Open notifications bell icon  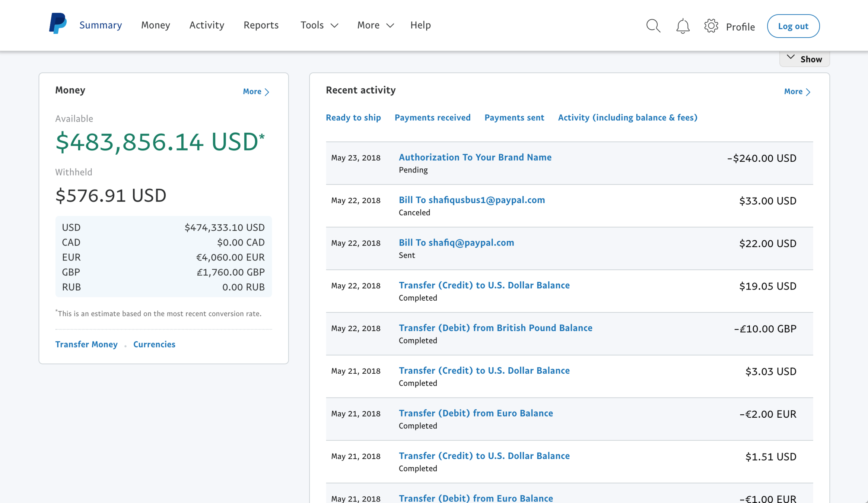(x=683, y=26)
